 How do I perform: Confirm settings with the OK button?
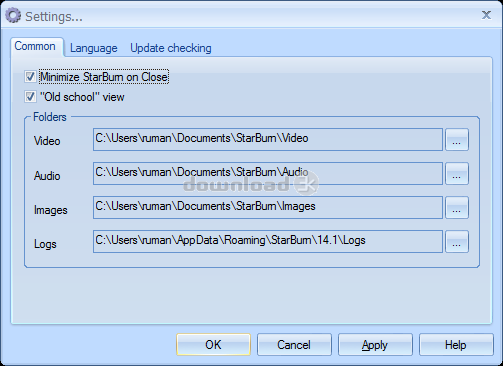(213, 345)
